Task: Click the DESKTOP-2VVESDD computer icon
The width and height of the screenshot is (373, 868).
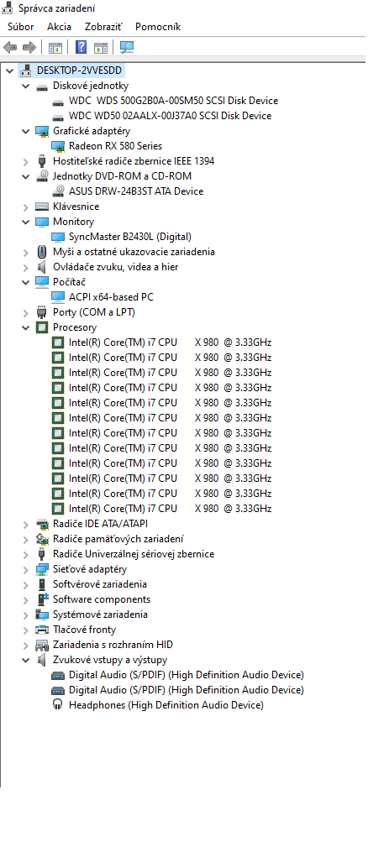Action: click(x=25, y=71)
